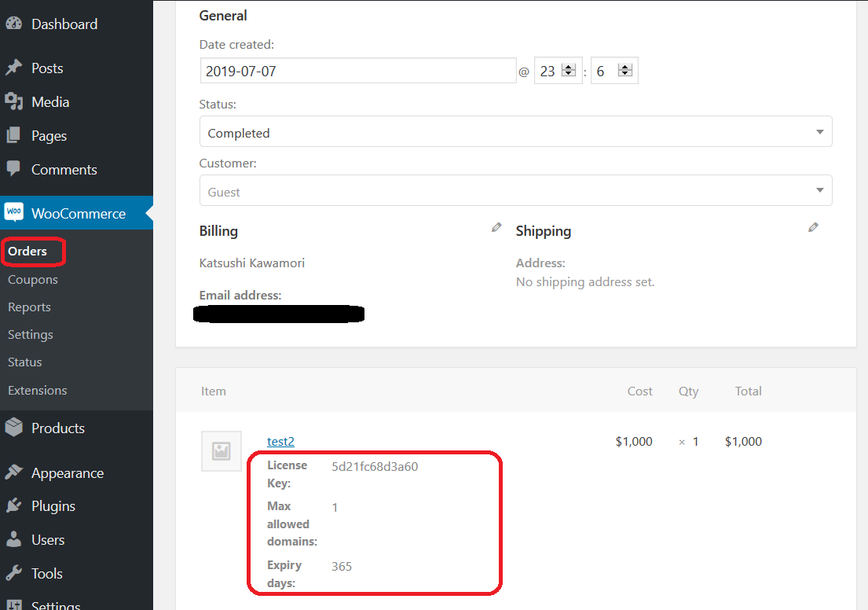Click the 'No shipping address set.' text
Image resolution: width=868 pixels, height=610 pixels.
[585, 282]
